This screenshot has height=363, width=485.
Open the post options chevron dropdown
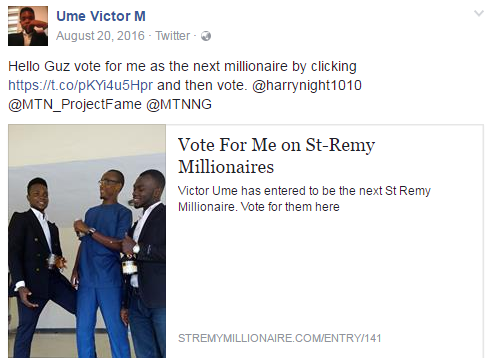pyautogui.click(x=479, y=14)
